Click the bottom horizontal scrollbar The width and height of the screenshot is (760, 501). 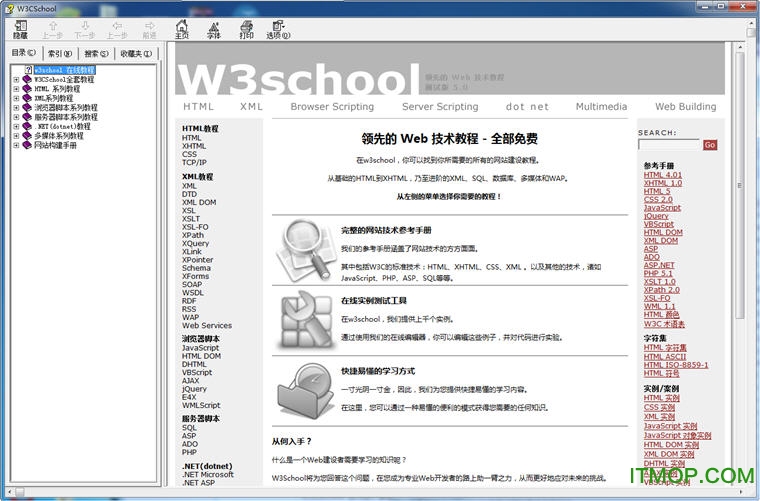point(373,492)
